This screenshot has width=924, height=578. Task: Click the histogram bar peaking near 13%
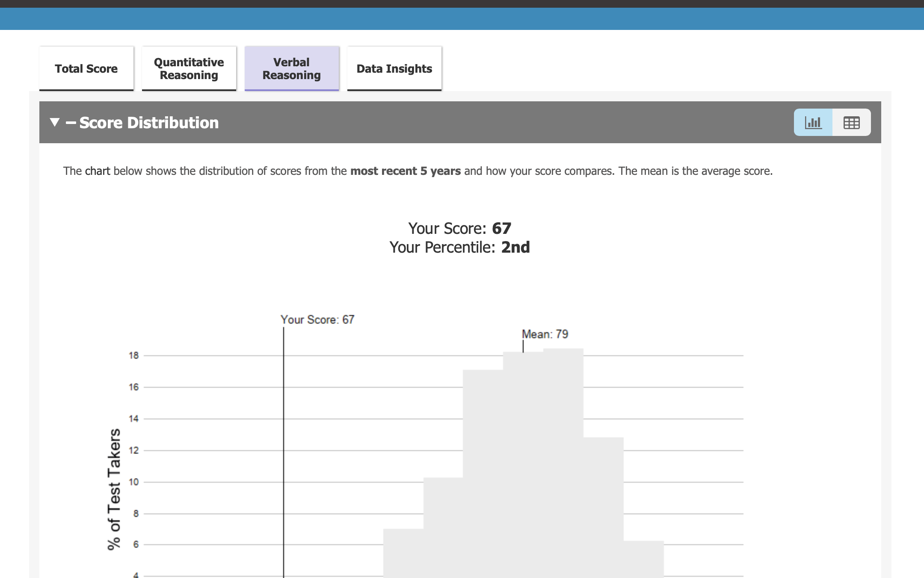[603, 504]
